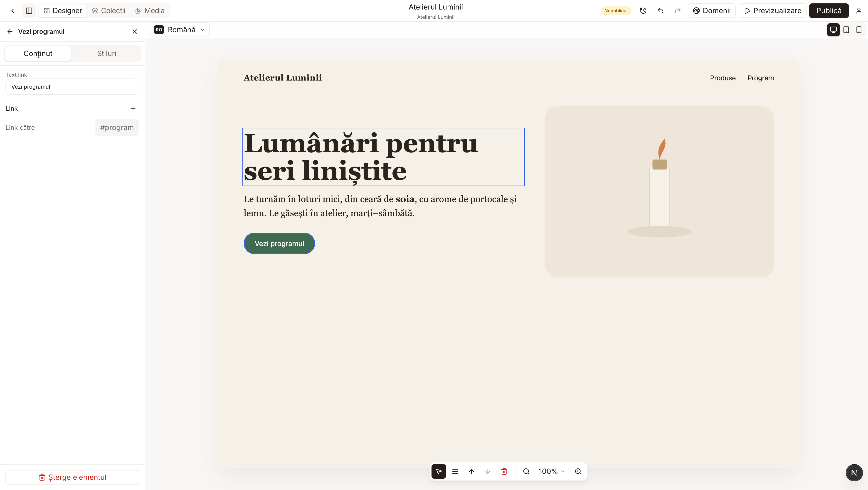Add a link with the plus icon
This screenshot has height=490, width=868.
coord(133,108)
